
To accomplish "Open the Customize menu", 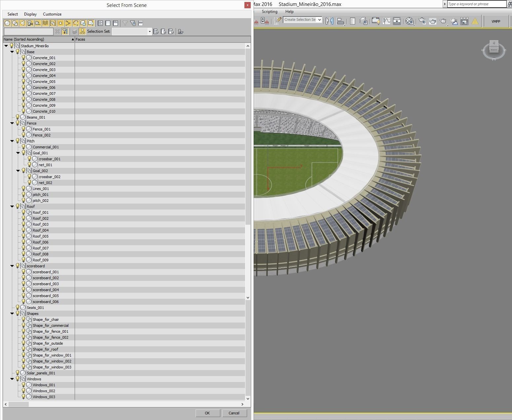I will point(52,14).
